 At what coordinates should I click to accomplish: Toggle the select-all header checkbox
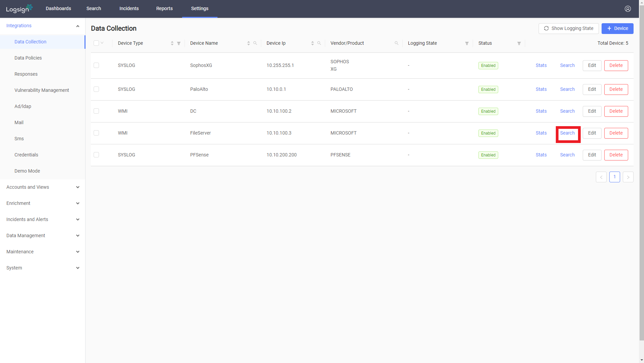(x=96, y=43)
